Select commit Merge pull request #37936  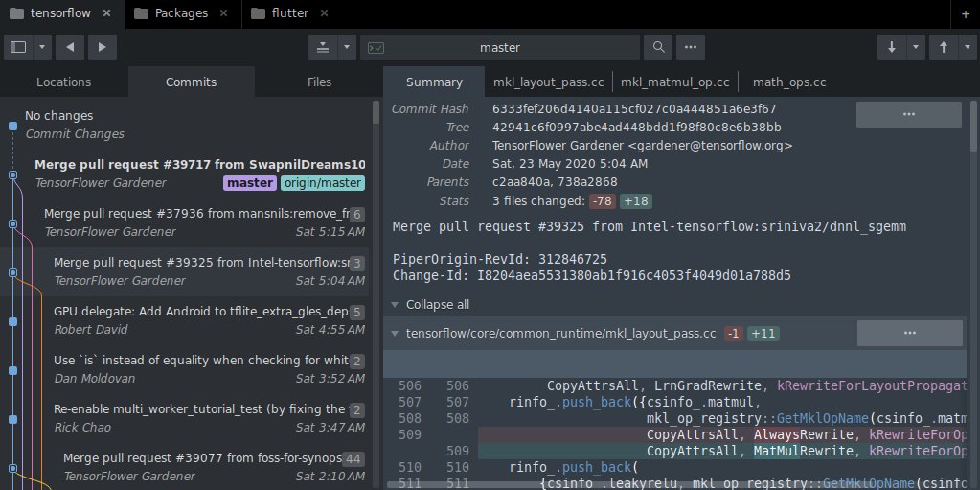pyautogui.click(x=186, y=222)
